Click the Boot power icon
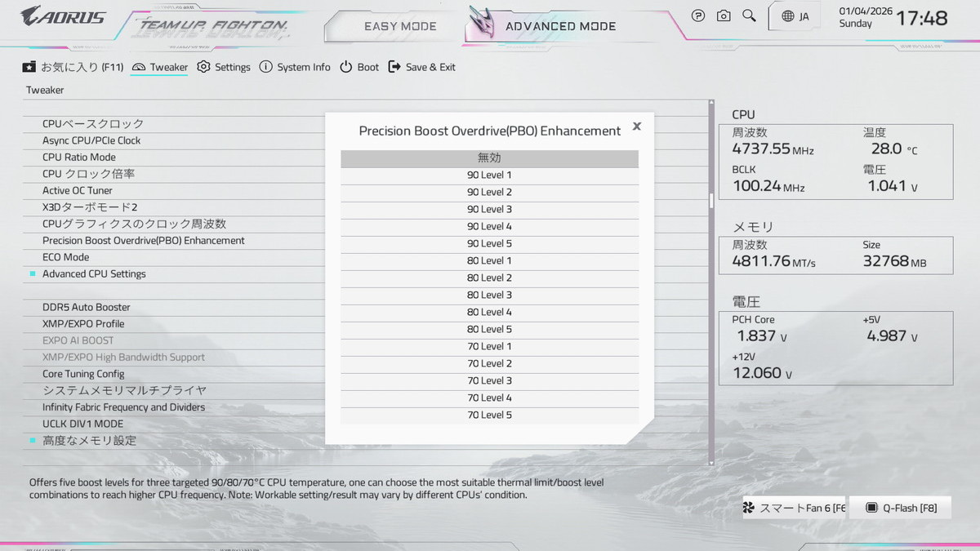 (x=346, y=67)
